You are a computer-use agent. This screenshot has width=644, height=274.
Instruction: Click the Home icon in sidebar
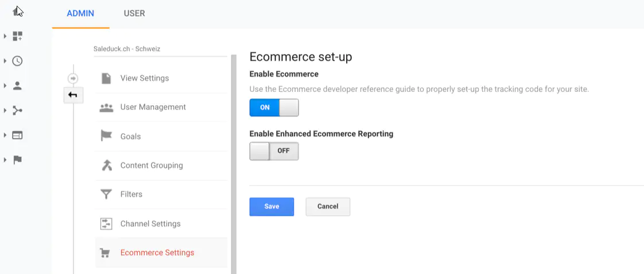coord(17,11)
